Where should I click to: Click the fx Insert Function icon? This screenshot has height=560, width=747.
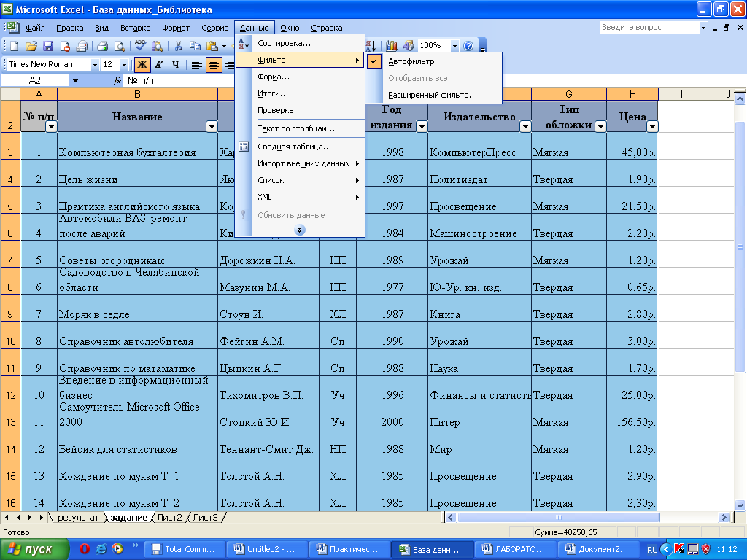coord(117,80)
